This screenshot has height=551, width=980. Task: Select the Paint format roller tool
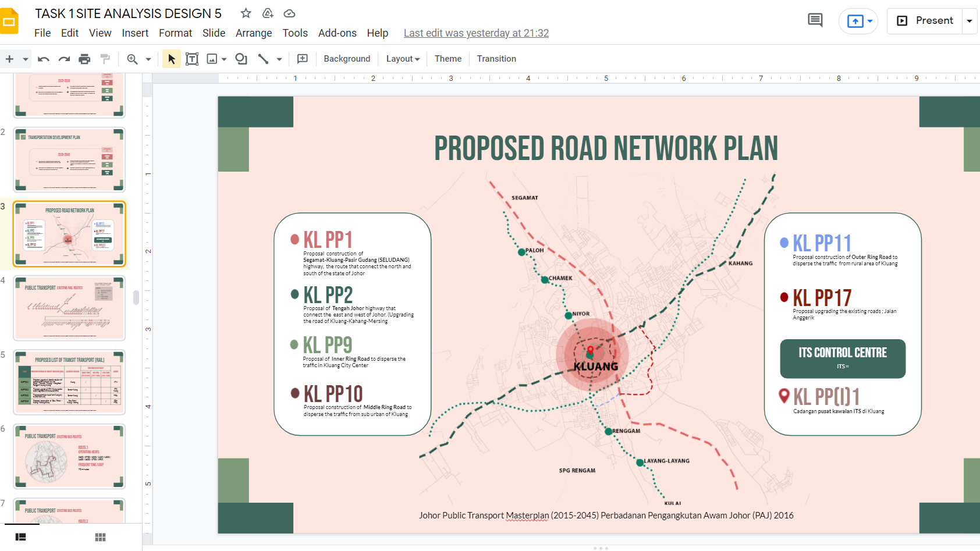(x=105, y=59)
